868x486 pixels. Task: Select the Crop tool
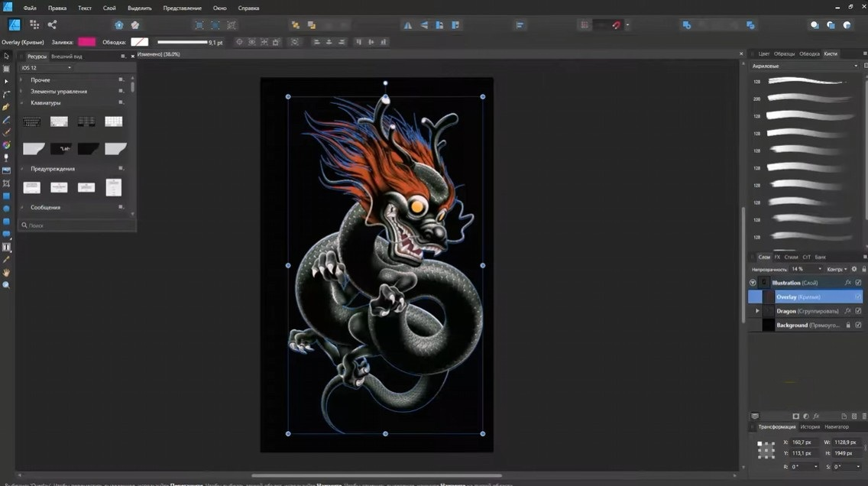pos(6,183)
